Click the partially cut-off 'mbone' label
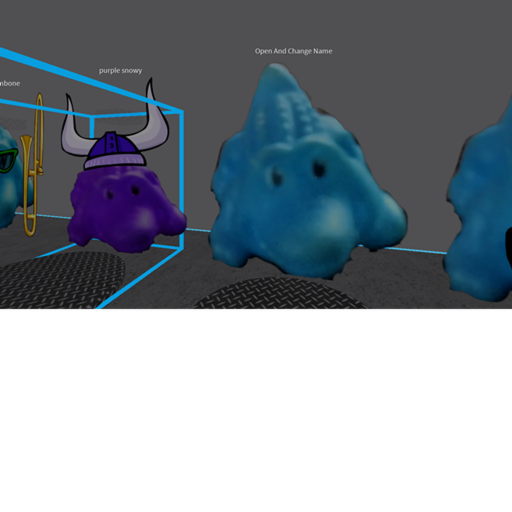 (x=10, y=83)
